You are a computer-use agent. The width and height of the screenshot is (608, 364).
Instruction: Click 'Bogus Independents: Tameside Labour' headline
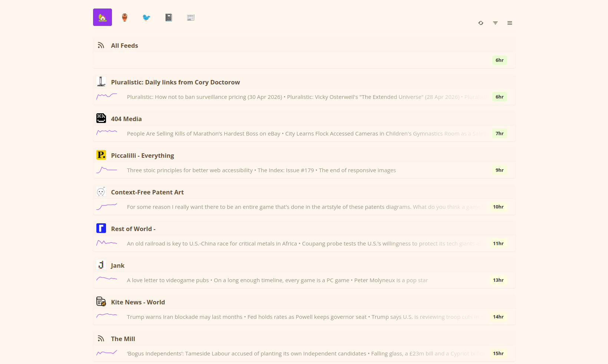(247, 354)
